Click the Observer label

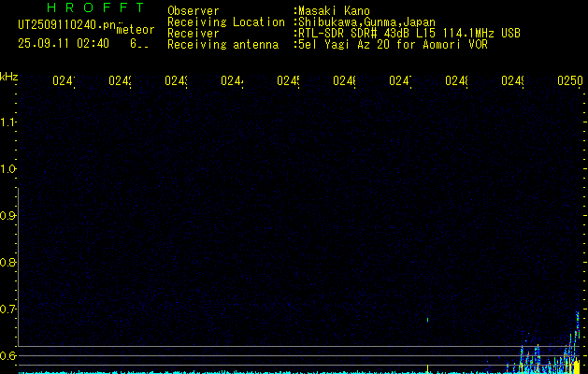pos(194,10)
